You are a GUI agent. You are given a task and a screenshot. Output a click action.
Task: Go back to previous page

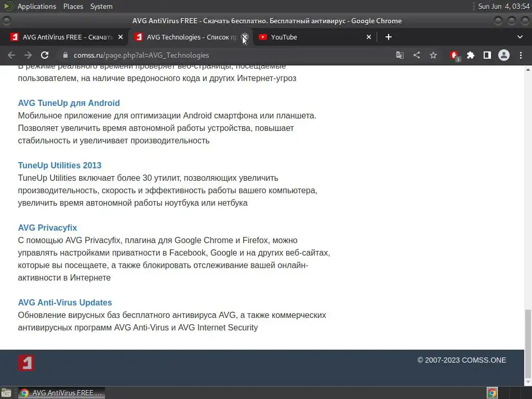point(11,55)
